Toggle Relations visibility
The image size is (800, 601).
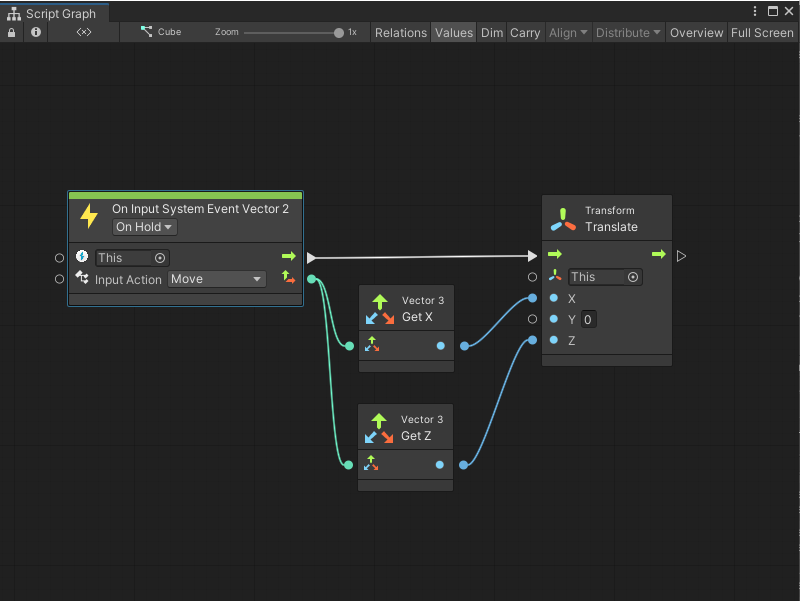400,32
